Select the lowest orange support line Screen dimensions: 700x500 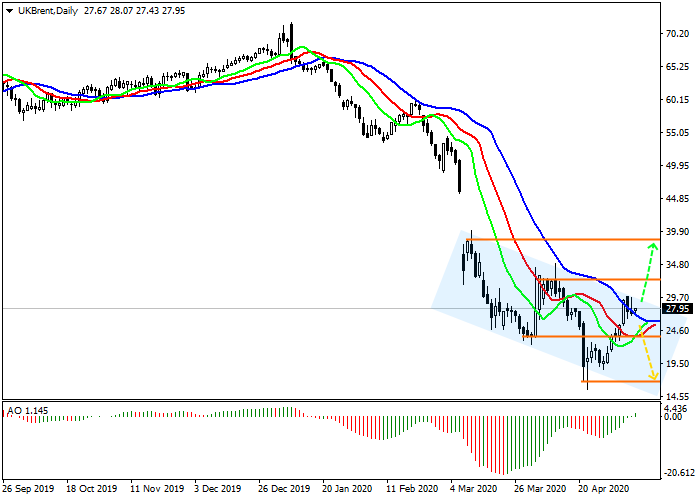coord(620,381)
